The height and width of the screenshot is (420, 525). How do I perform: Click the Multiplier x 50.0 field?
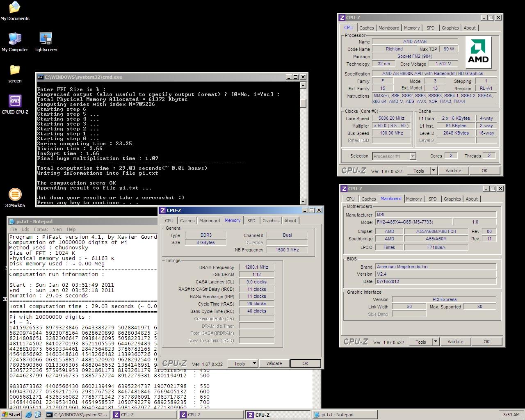pos(391,126)
